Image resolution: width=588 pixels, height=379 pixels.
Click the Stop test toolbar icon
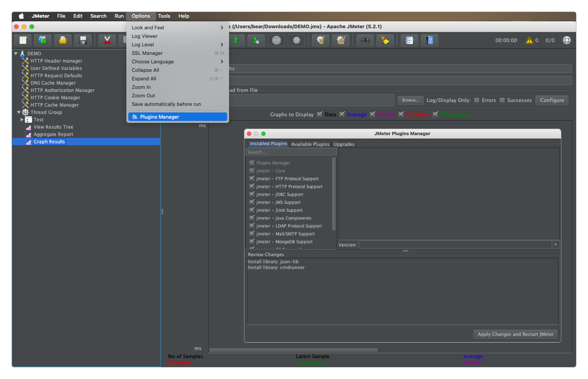tap(276, 40)
